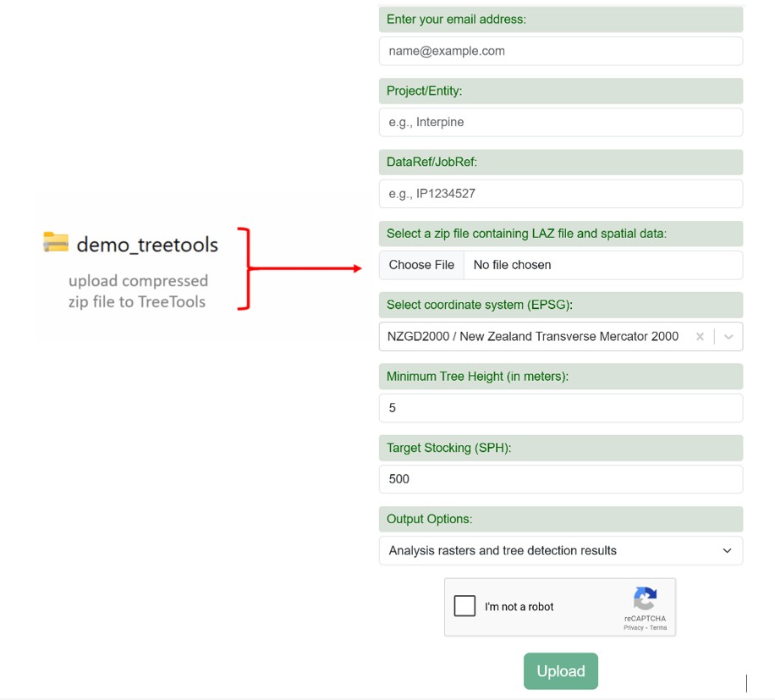Expand the coordinate system chevron arrow

click(728, 337)
